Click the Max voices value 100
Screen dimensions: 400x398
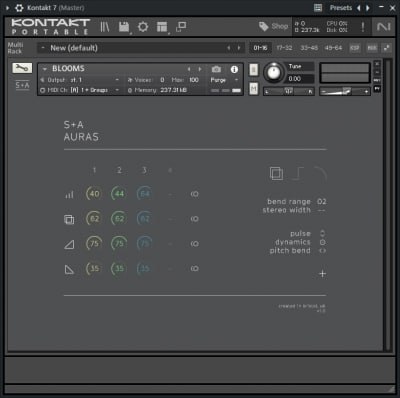coord(194,80)
